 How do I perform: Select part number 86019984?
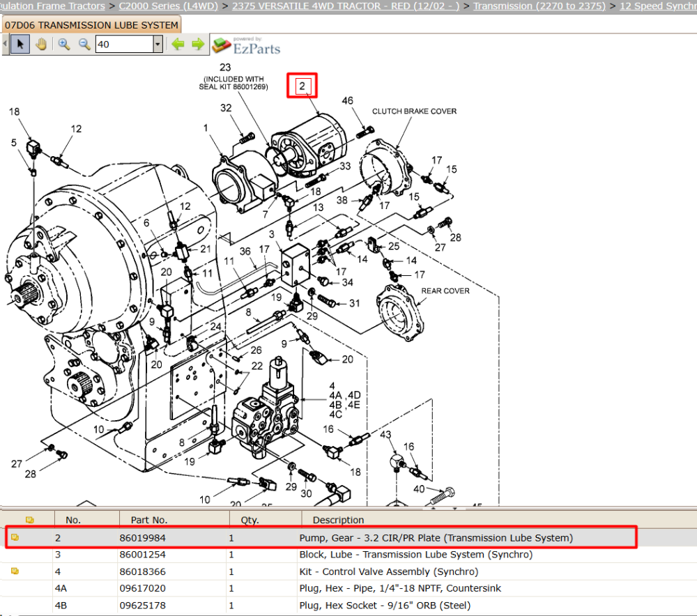click(142, 538)
